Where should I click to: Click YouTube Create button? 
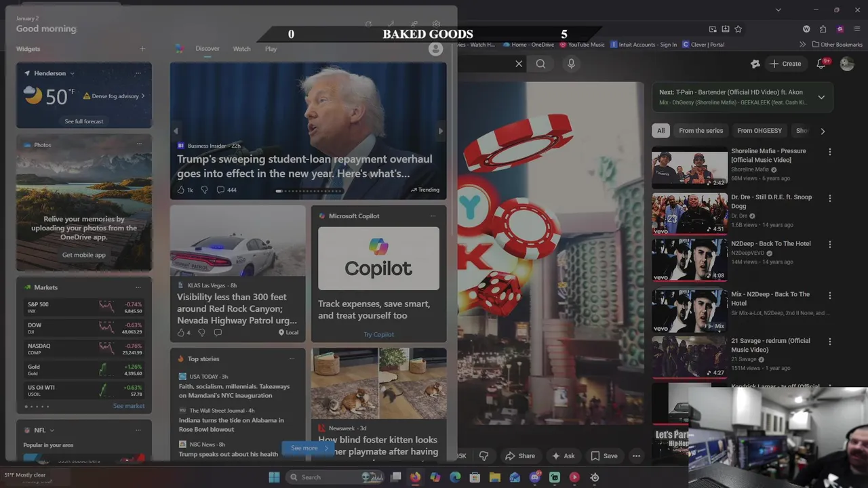click(785, 64)
